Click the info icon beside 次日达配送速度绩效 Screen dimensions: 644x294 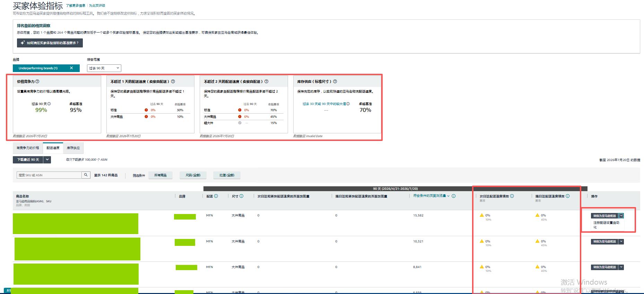[512, 196]
